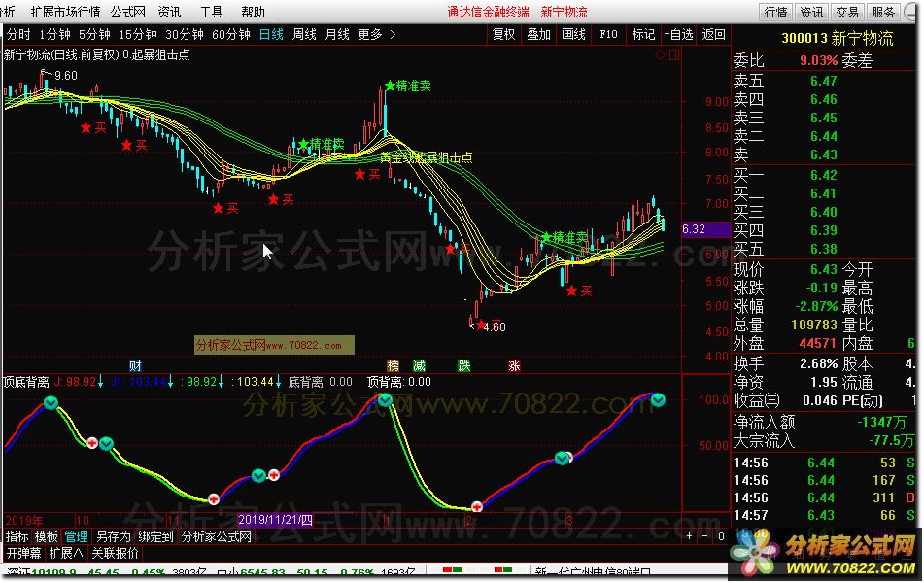Switch to 30分钟 chart period
Screen dimensions: 924x583
pyautogui.click(x=185, y=35)
